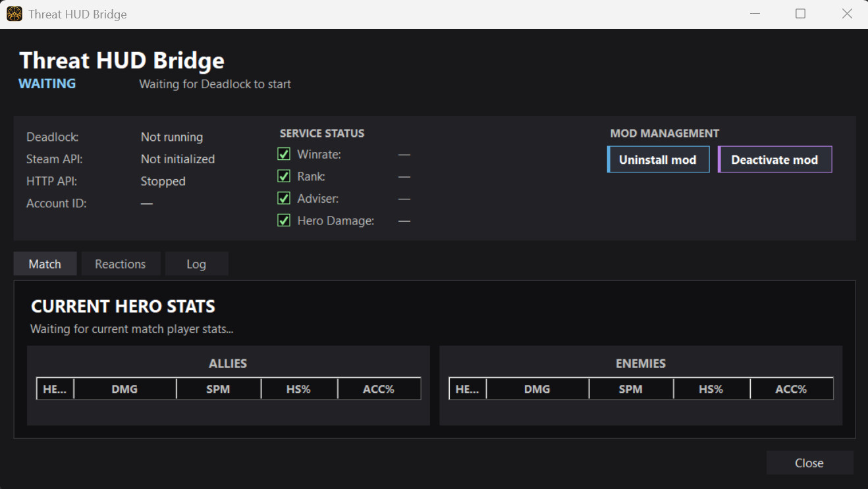The height and width of the screenshot is (489, 868).
Task: Click the Enemies ACC% column header
Action: tap(791, 389)
